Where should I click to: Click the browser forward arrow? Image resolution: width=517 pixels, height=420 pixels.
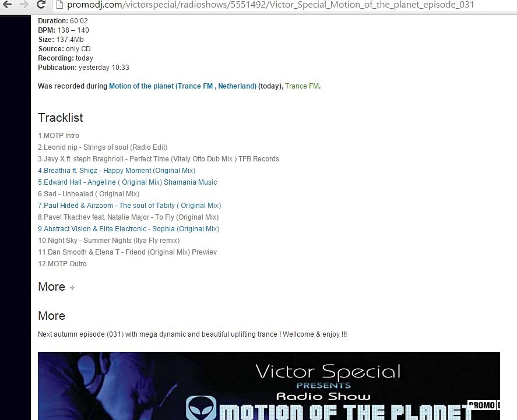[24, 5]
